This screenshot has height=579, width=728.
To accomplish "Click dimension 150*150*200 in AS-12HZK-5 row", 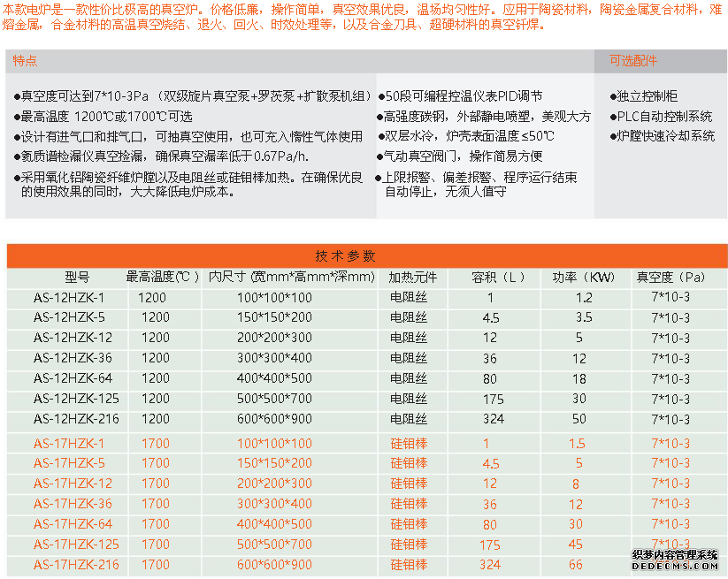I will pyautogui.click(x=274, y=317).
